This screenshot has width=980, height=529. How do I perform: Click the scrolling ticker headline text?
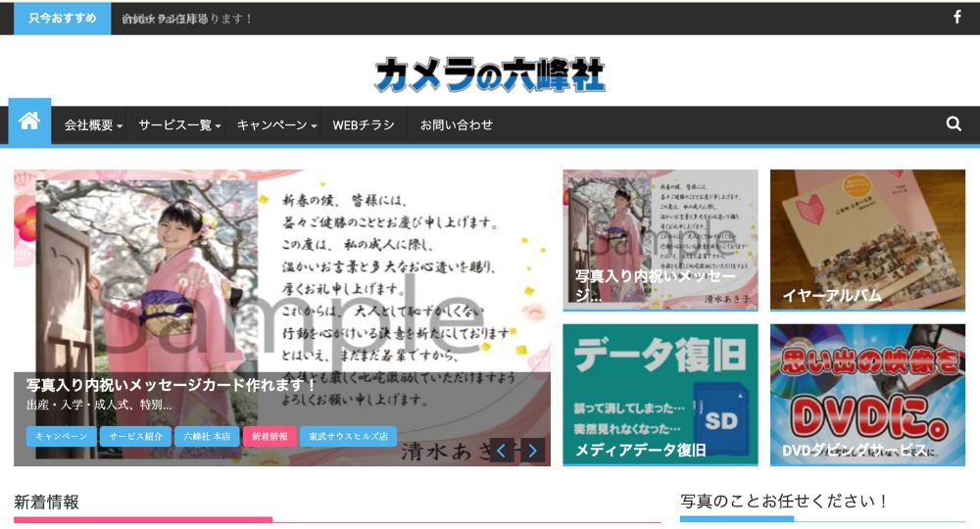[x=186, y=19]
